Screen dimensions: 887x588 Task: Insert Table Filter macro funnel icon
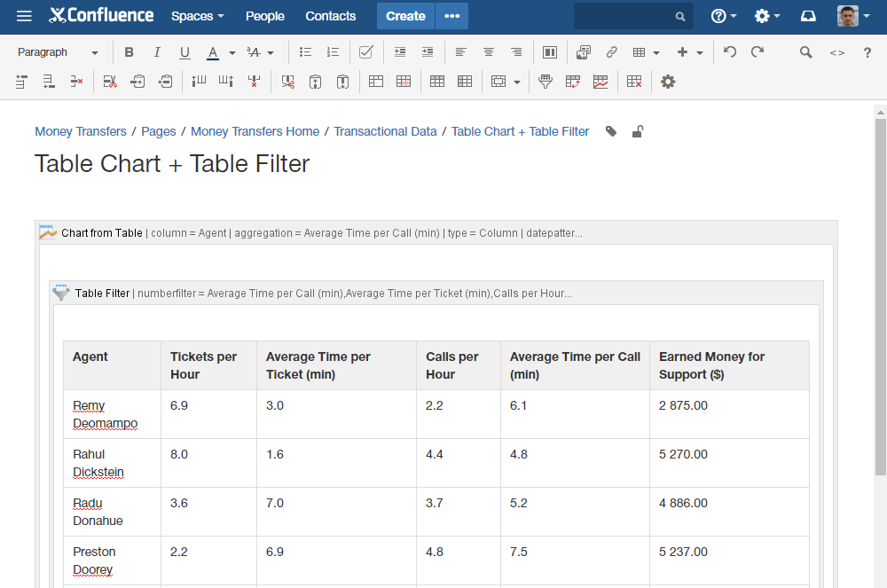point(546,82)
